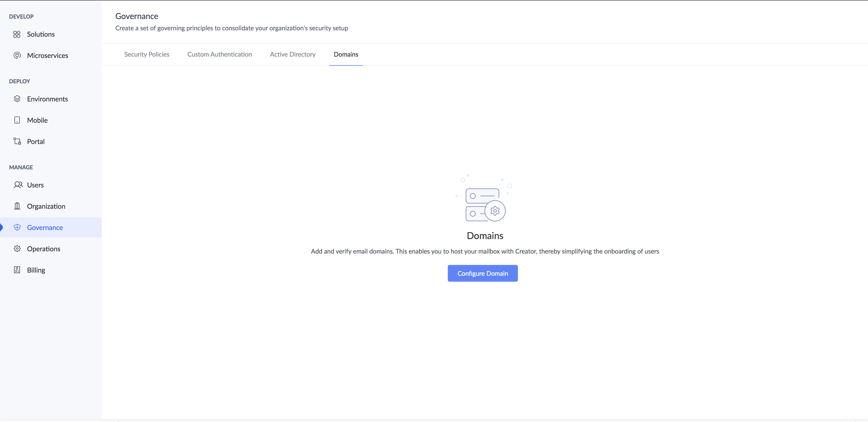Screen dimensions: 868x422
Task: Click the Operations gear icon
Action: point(17,249)
